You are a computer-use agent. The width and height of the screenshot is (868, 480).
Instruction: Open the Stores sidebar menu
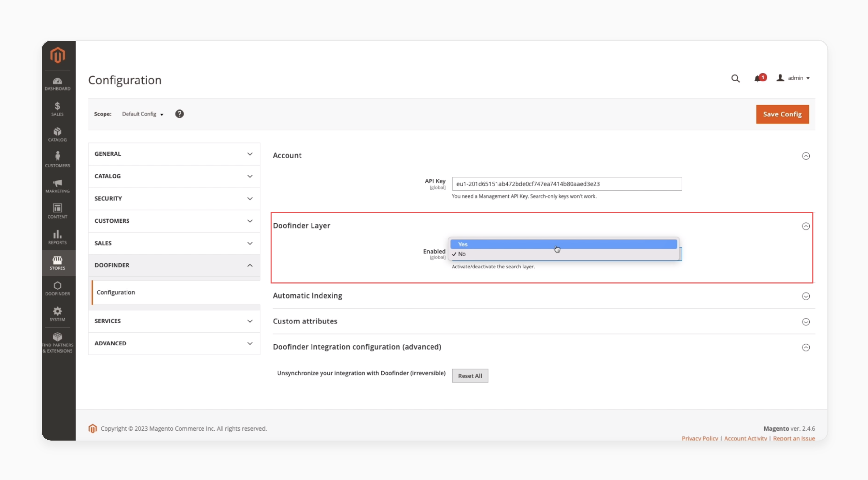tap(58, 263)
